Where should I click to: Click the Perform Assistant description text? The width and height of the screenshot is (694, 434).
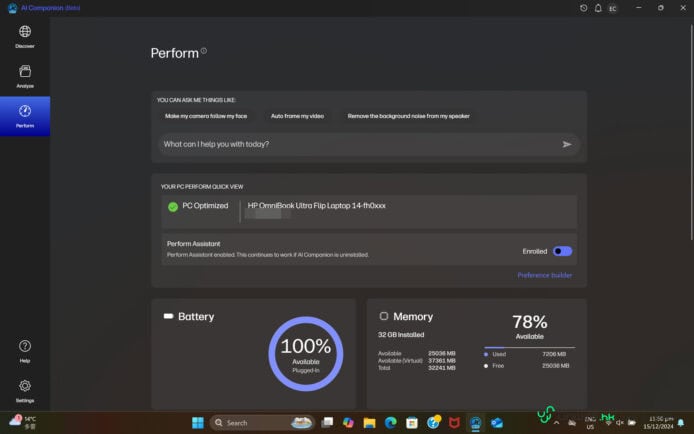pos(267,255)
